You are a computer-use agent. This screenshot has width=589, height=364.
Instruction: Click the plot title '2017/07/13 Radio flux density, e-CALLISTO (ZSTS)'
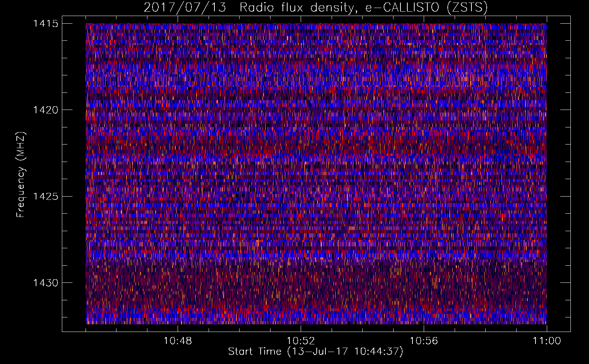(316, 8)
